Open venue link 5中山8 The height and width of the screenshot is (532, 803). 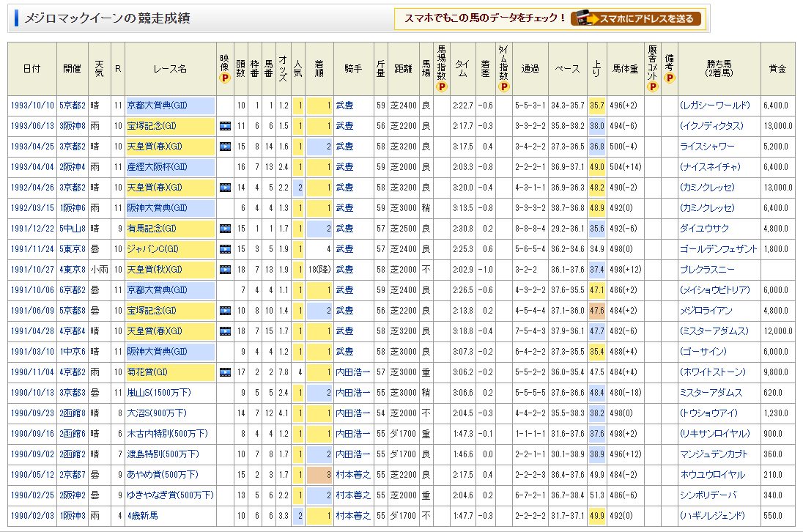pos(72,229)
